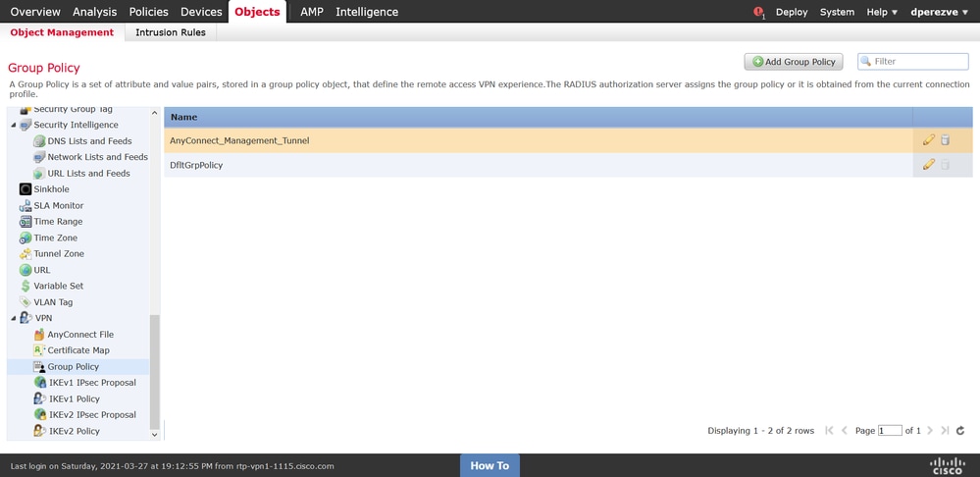Open the Policies menu

point(149,12)
